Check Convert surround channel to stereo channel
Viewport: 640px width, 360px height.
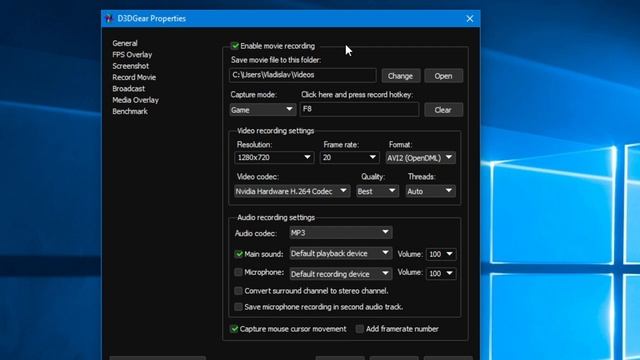238,291
